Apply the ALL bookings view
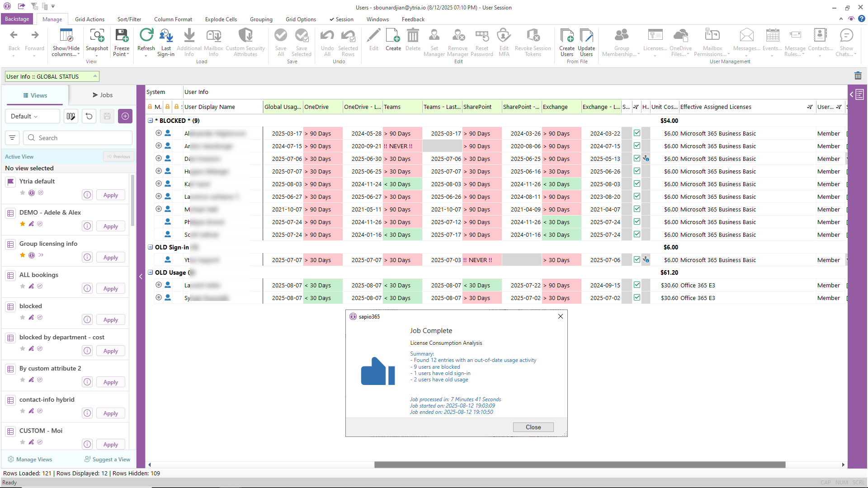This screenshot has width=868, height=488. pos(110,289)
